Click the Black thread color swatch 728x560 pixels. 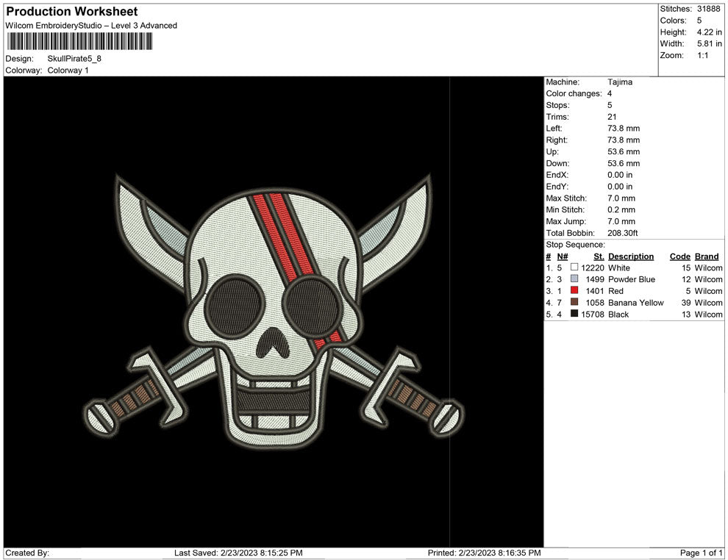(574, 314)
